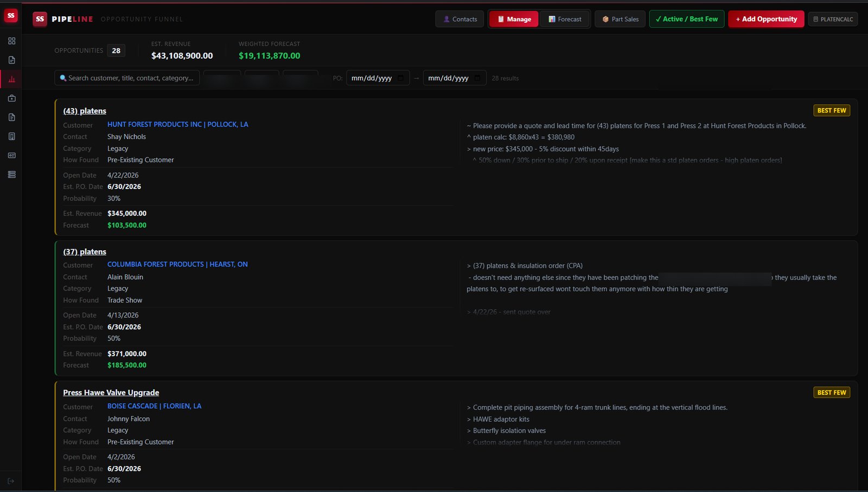Click the BEST FEW badge on (43) platens

click(x=832, y=110)
